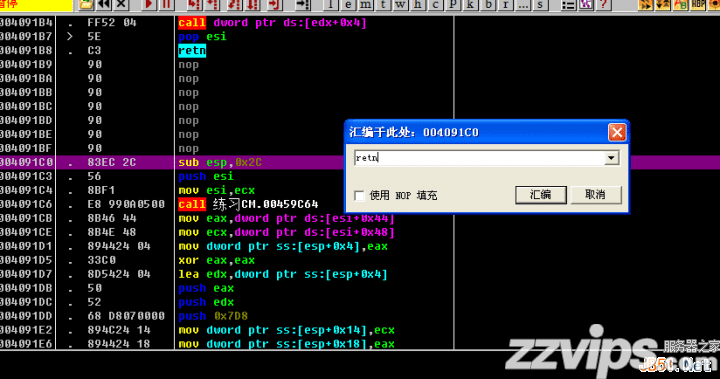Click hex bytes E8 990A0500
The width and height of the screenshot is (720, 379).
pos(126,204)
